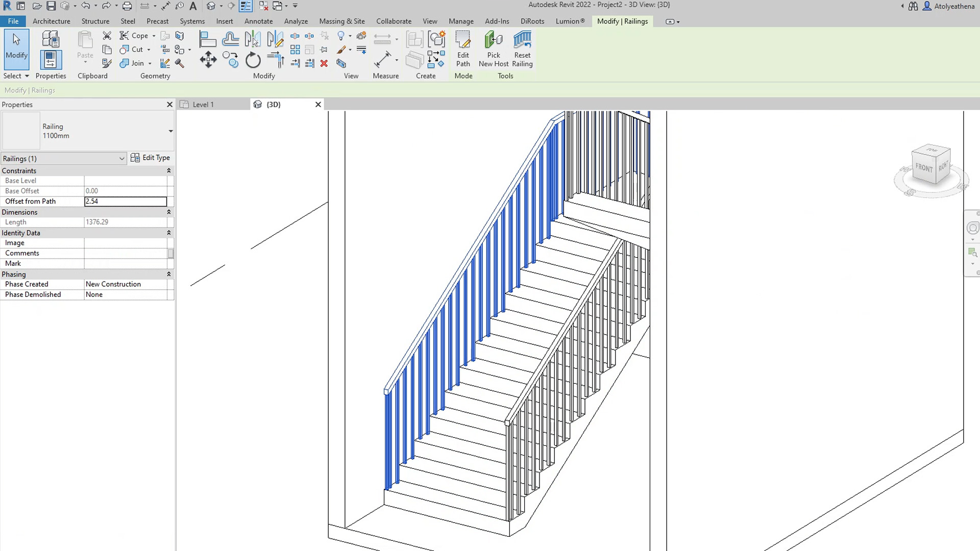
Task: Open the Lumion ribbon tab
Action: click(570, 21)
